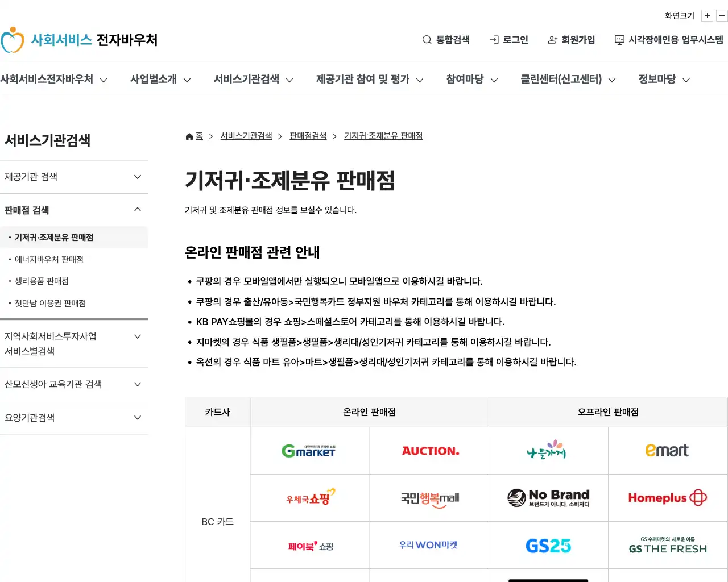Click the 판매점검색 breadcrumb link
This screenshot has height=582, width=728.
pos(308,136)
